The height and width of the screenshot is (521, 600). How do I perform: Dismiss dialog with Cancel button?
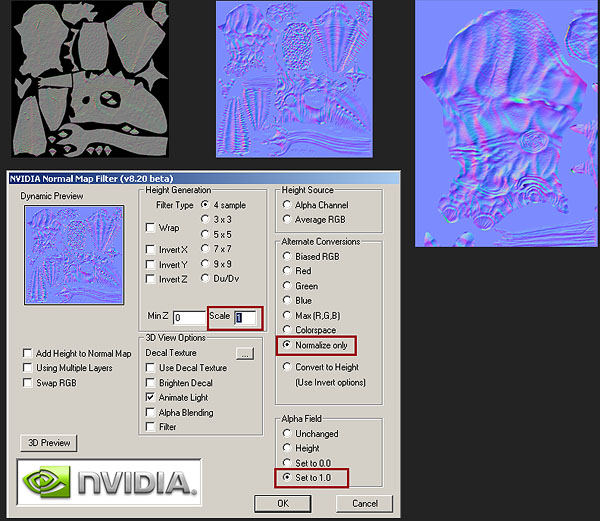click(364, 503)
